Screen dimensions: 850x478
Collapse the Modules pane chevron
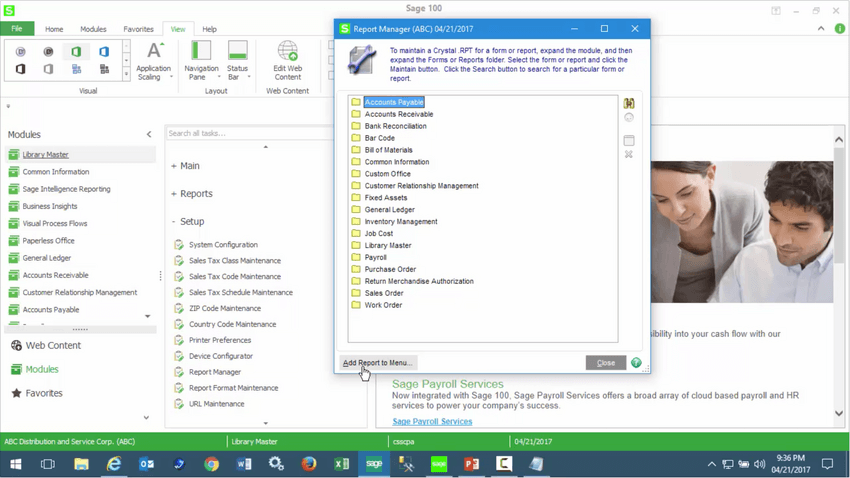149,134
